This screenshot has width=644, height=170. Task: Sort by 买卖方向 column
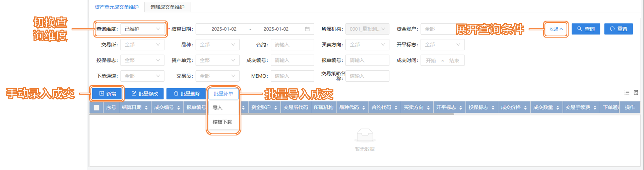(428, 108)
